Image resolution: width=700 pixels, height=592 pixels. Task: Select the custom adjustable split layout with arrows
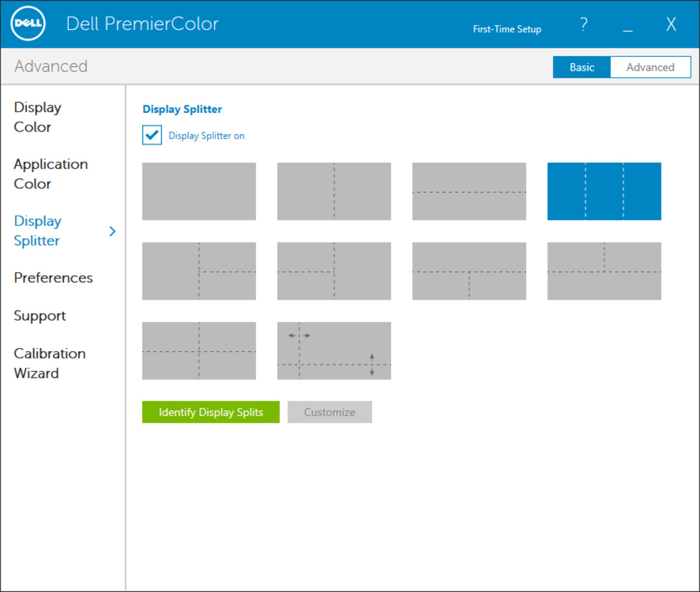pyautogui.click(x=334, y=351)
